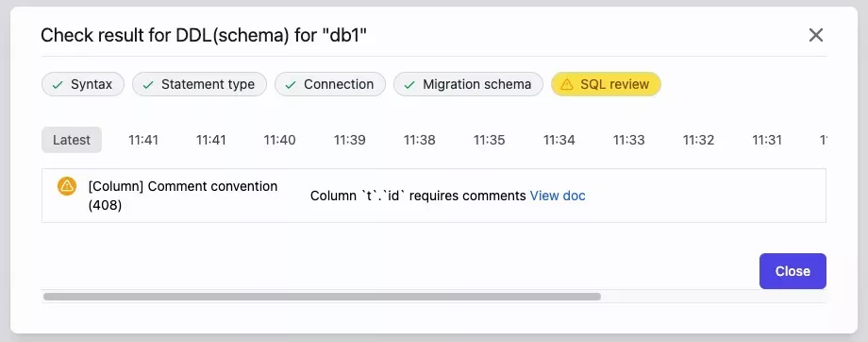Click the orange warning icon beside Comment convention

coord(67,186)
